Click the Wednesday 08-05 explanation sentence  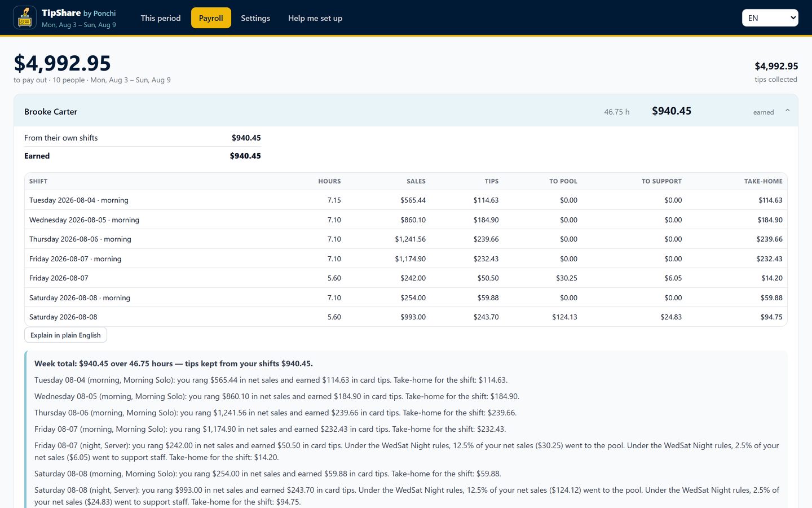click(277, 397)
